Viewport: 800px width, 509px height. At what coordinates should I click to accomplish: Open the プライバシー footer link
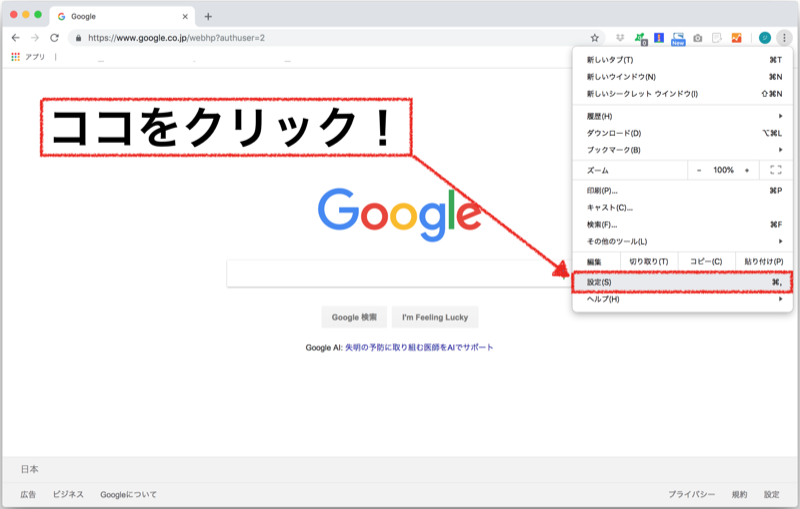[691, 494]
